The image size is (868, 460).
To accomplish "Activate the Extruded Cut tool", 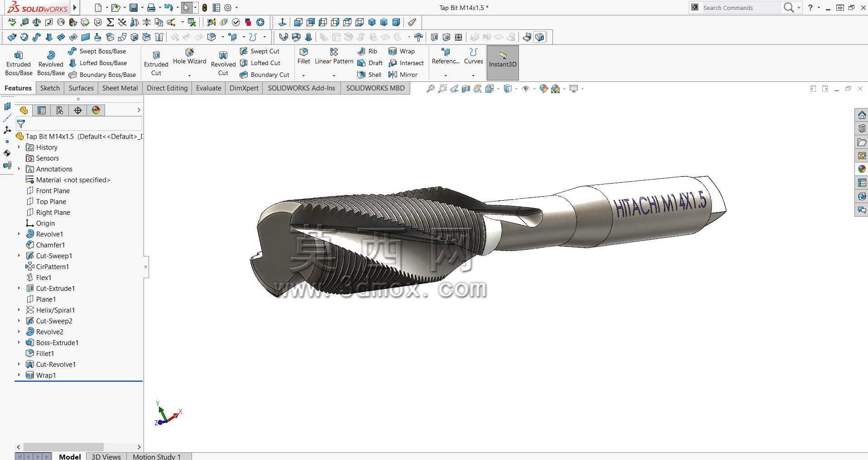I will click(156, 63).
